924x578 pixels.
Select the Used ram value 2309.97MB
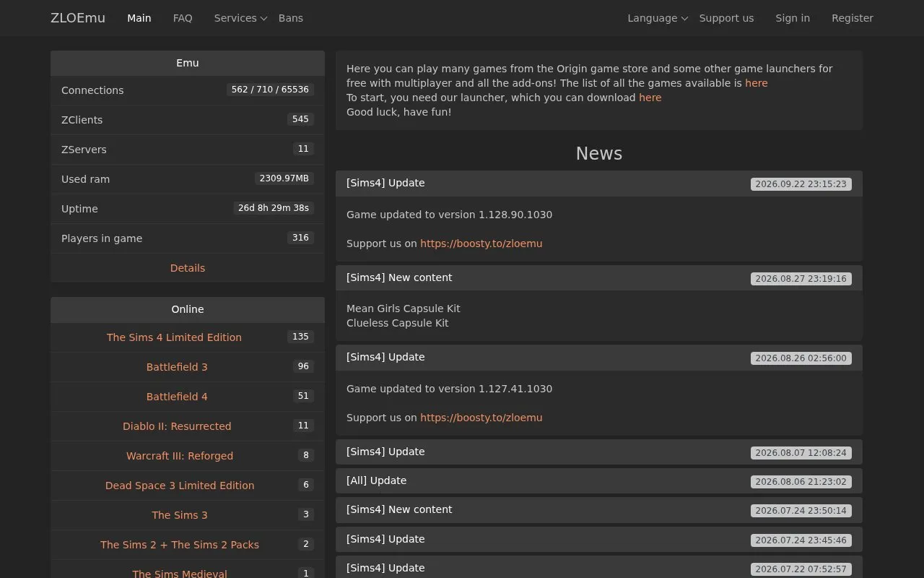(x=284, y=178)
